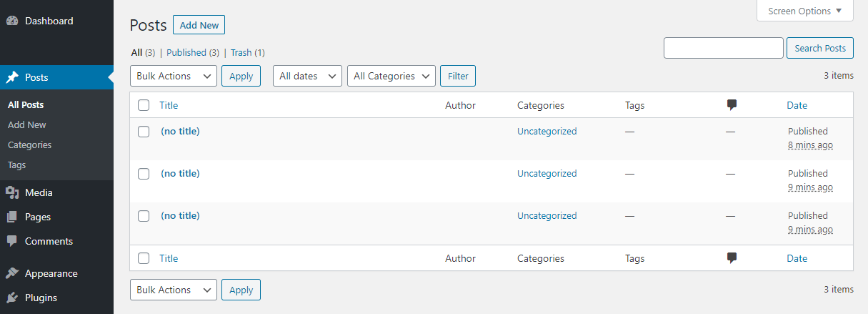Check the select-all checkbox in table header

point(144,105)
